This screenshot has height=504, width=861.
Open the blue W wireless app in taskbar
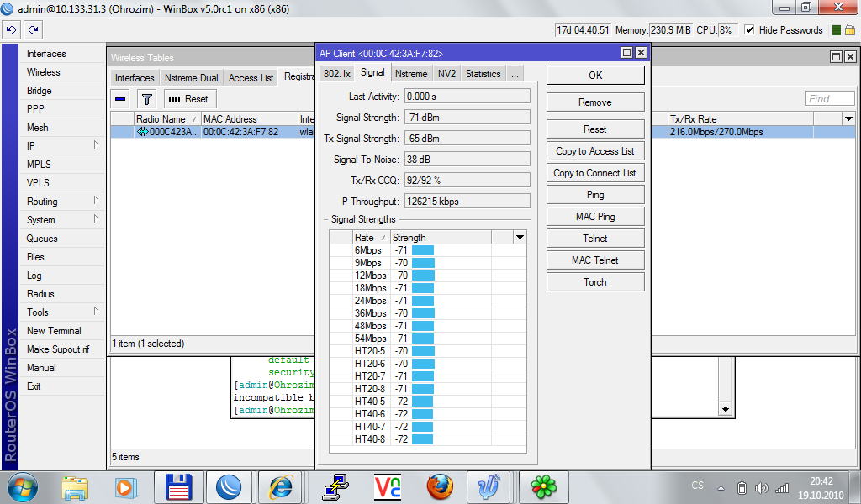(488, 487)
